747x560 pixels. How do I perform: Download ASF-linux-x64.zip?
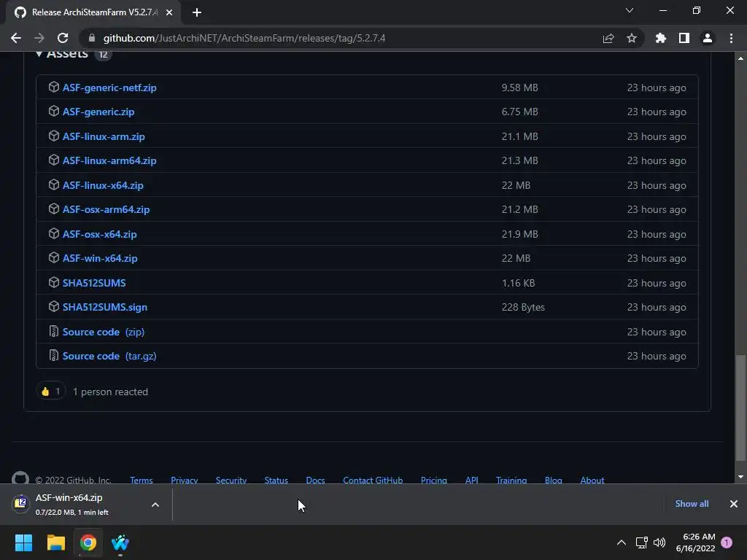tap(103, 185)
